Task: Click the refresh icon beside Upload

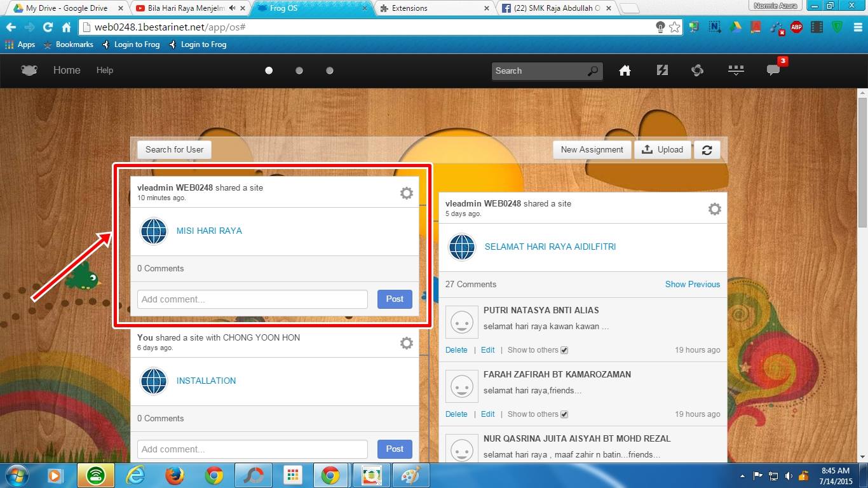Action: (x=707, y=150)
